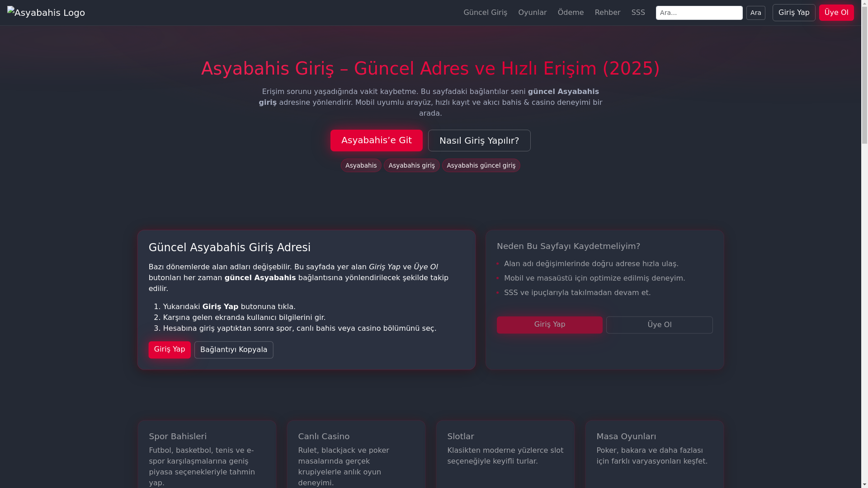The image size is (868, 488).
Task: Click the Masa Oyunları card heading
Action: [626, 436]
